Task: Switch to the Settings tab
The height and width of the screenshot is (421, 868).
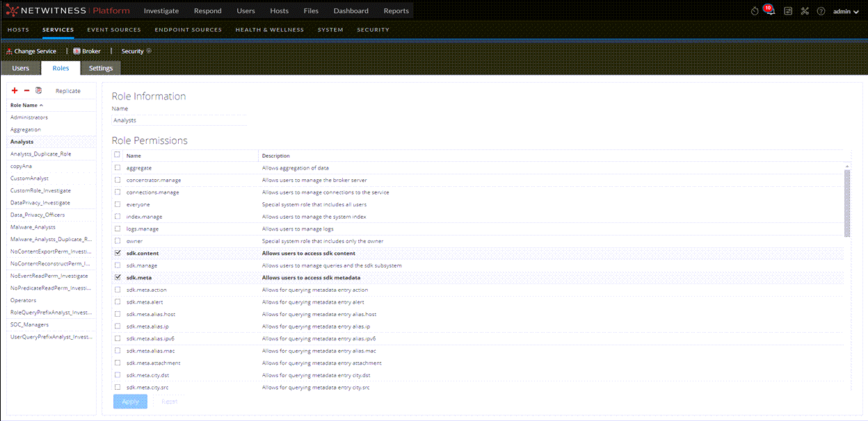Action: pos(101,68)
